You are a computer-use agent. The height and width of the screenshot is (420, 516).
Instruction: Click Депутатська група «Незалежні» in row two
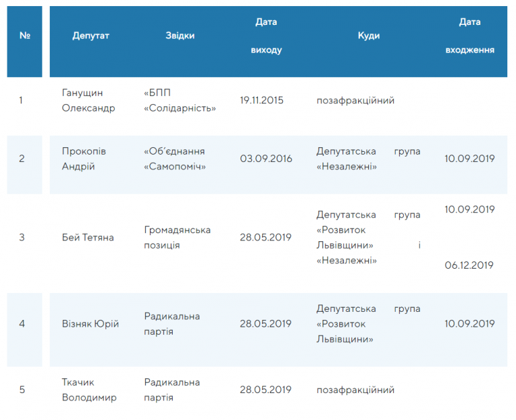point(369,159)
